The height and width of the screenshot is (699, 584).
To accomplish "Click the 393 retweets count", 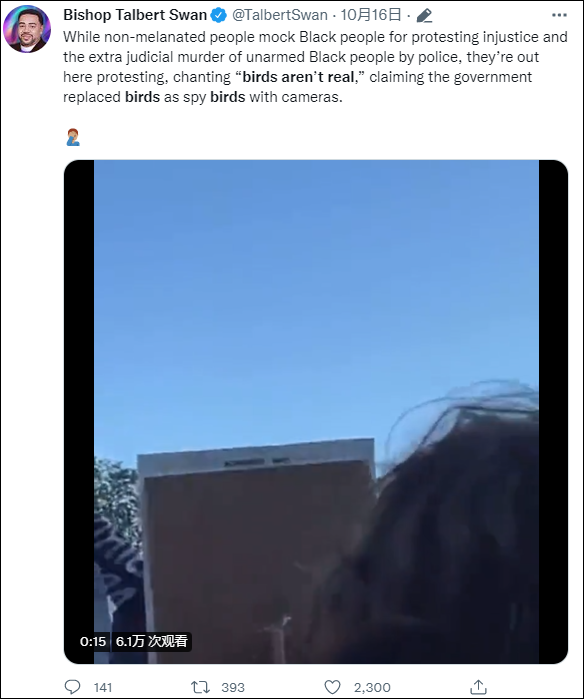I will (233, 687).
